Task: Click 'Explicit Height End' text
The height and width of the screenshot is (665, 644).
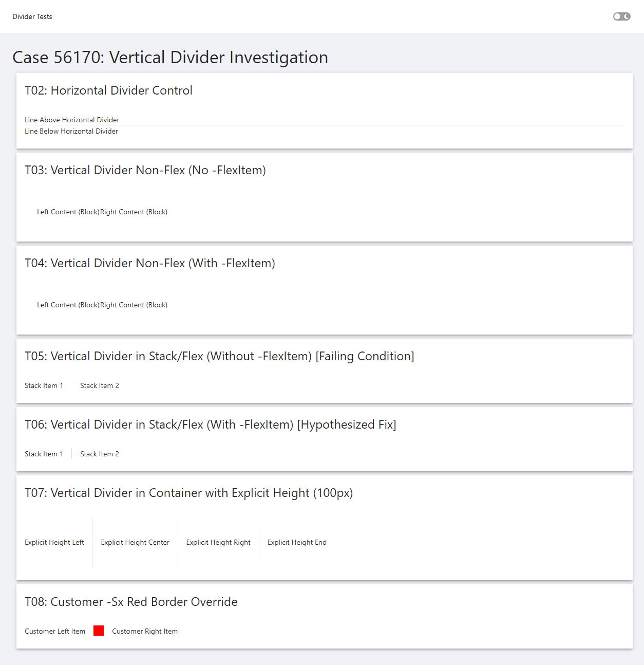Action: point(297,542)
